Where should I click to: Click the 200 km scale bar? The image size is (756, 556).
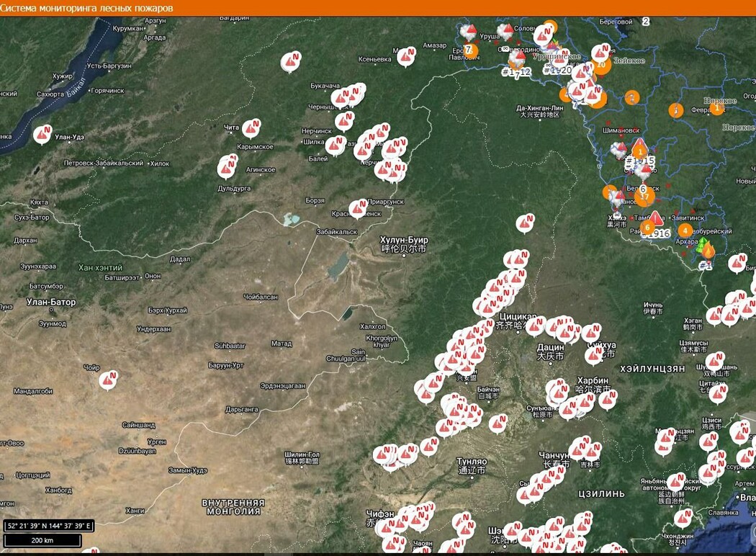pos(42,541)
